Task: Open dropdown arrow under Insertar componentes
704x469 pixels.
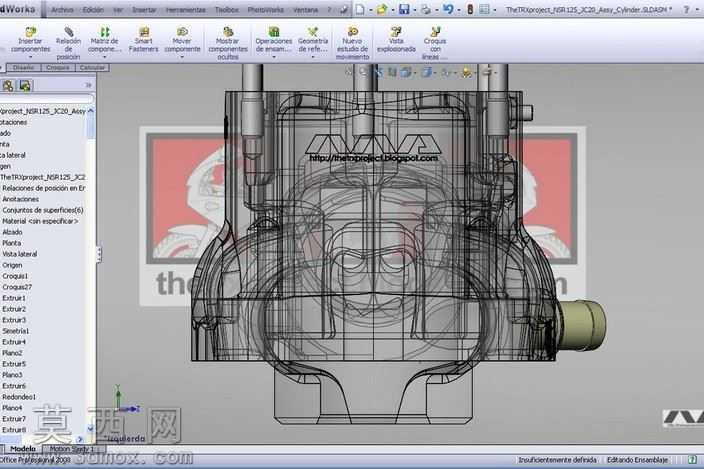Action: [x=31, y=57]
